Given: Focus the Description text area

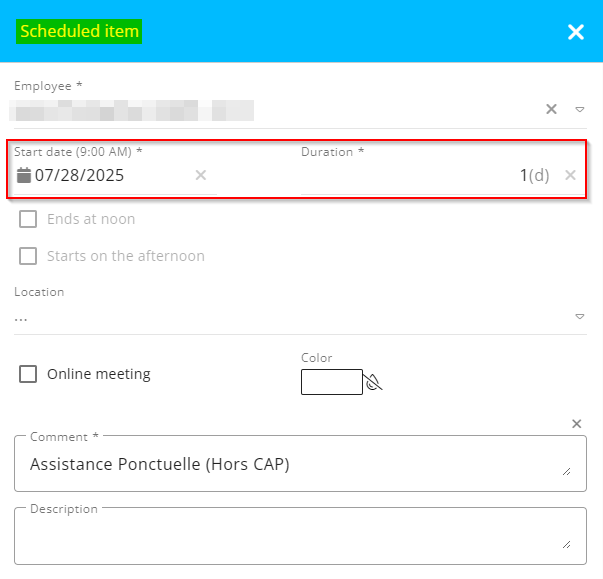Looking at the screenshot, I should click(290, 537).
